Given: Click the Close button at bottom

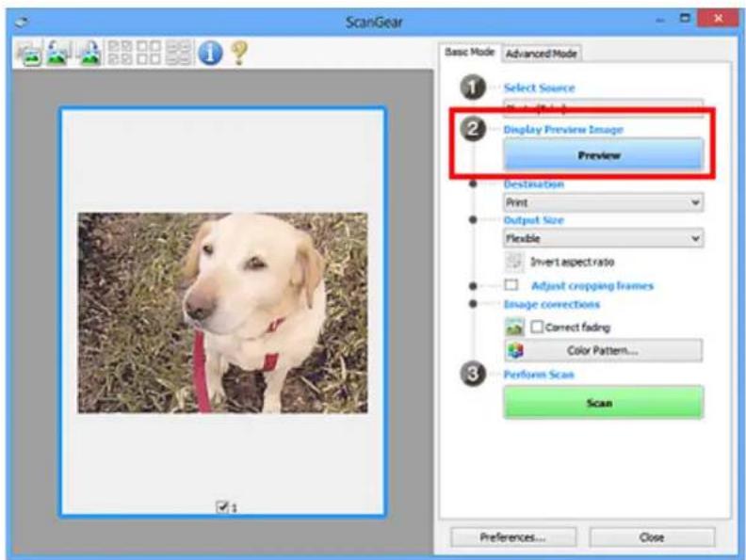Looking at the screenshot, I should (x=652, y=537).
